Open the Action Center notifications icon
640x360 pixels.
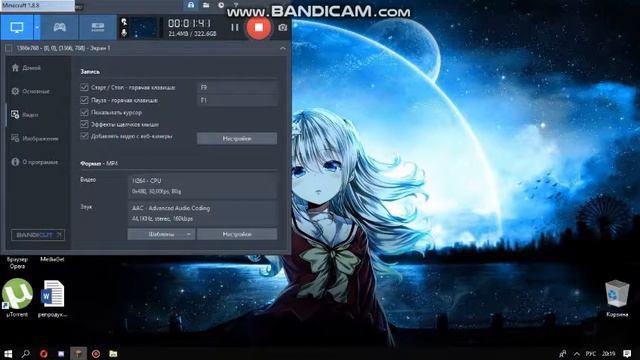tap(627, 353)
